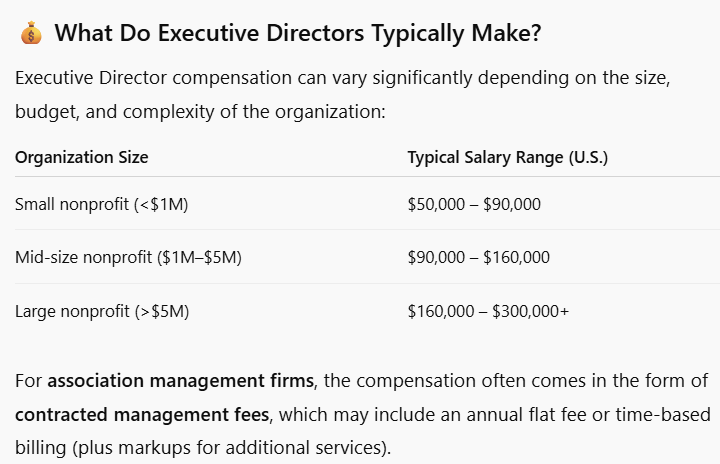Select the "Large nonprofit (>$5M)" cell
The image size is (720, 464).
pyautogui.click(x=101, y=311)
